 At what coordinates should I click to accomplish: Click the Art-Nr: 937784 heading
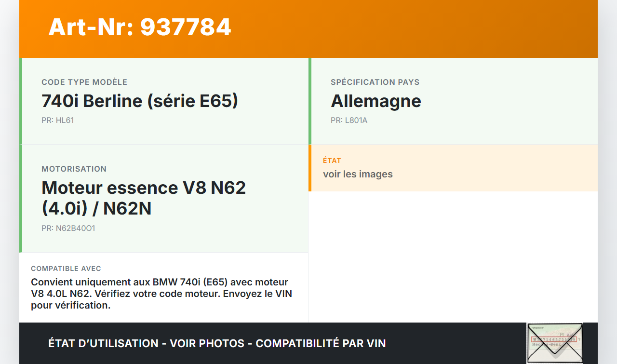[140, 27]
